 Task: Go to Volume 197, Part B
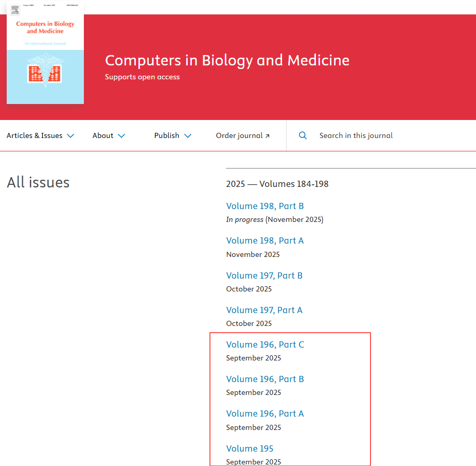click(x=265, y=275)
